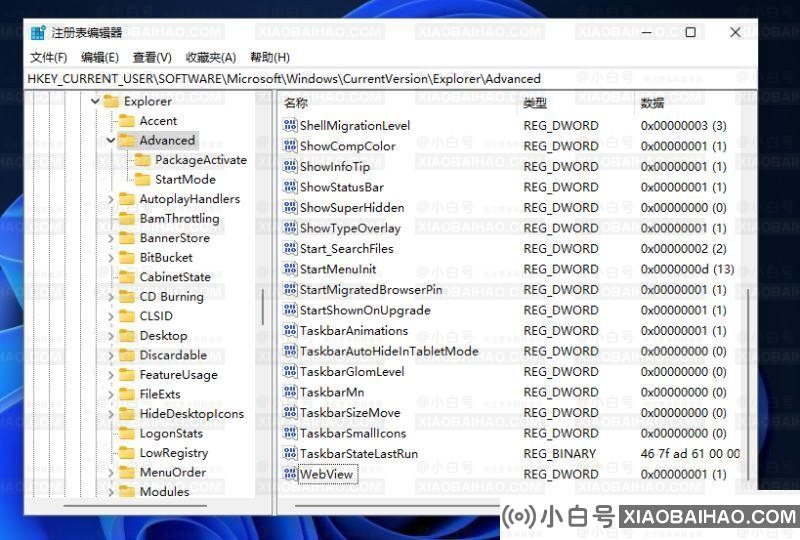
Task: Open the 编辑(E) menu
Action: point(99,57)
